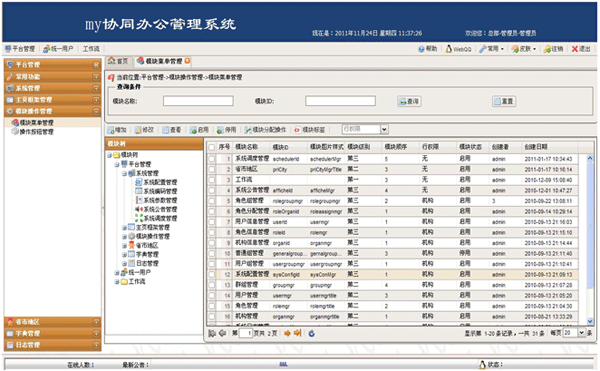Check the row for 用户信息管理
Image resolution: width=600 pixels, height=371 pixels.
[212, 222]
